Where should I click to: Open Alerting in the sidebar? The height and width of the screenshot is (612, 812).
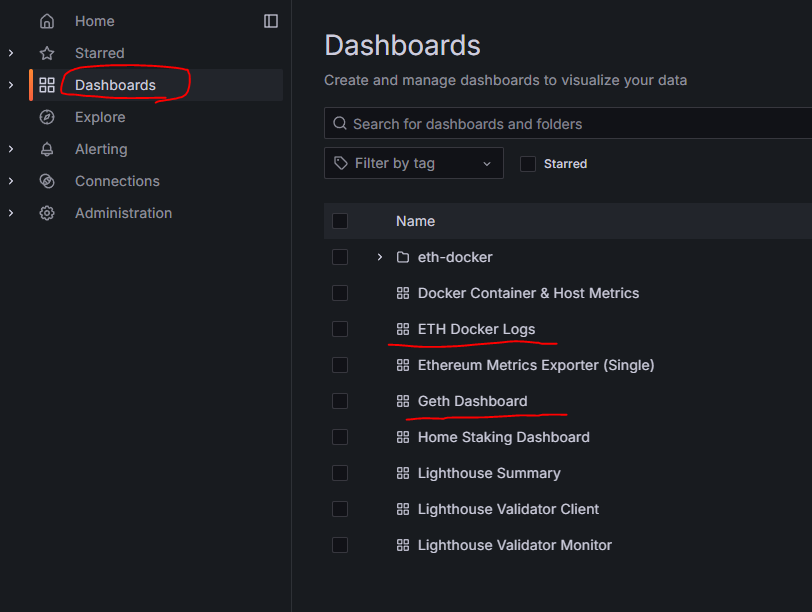click(101, 149)
